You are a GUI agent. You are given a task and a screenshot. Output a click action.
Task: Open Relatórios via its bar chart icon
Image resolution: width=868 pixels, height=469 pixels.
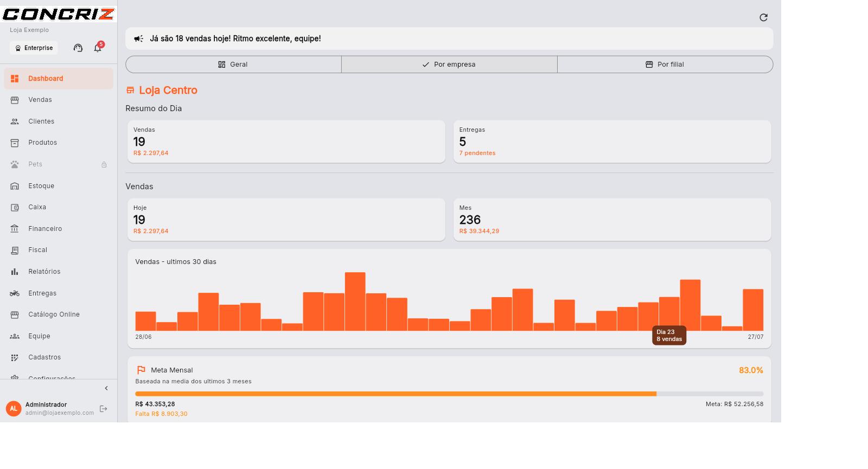[15, 272]
